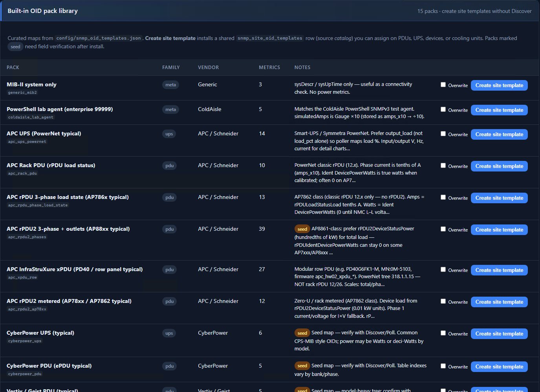This screenshot has height=392, width=540.
Task: Click the cyberpower_ups pack identifier
Action: [25, 341]
